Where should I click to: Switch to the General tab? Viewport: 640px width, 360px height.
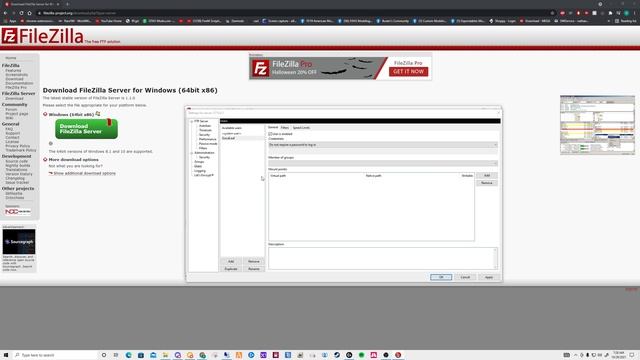tap(273, 127)
